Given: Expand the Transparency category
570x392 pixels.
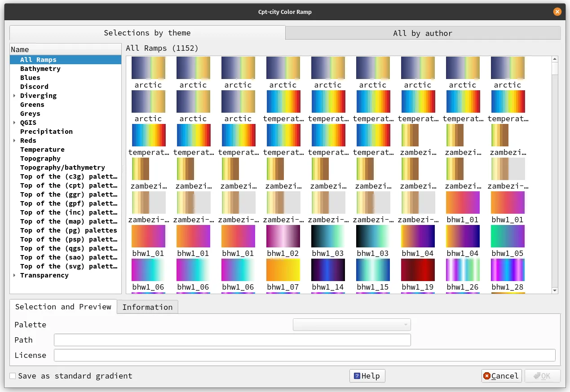Looking at the screenshot, I should [14, 275].
